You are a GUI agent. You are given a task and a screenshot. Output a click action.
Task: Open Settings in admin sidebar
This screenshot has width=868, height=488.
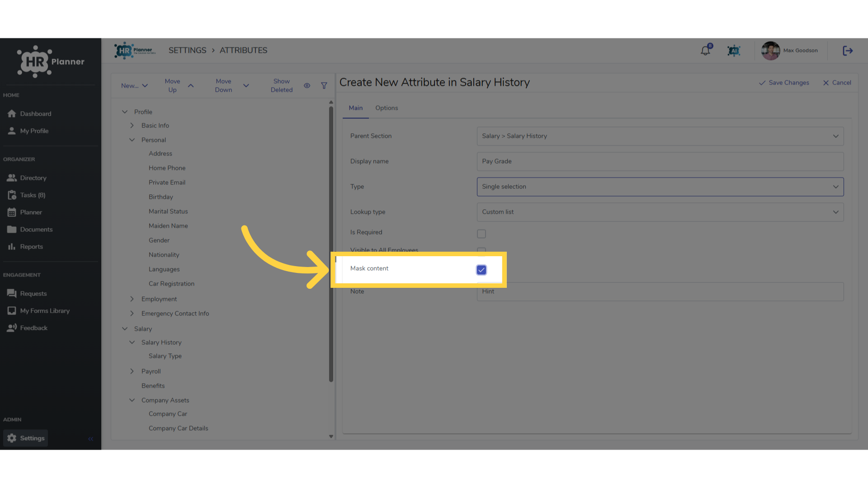click(26, 438)
